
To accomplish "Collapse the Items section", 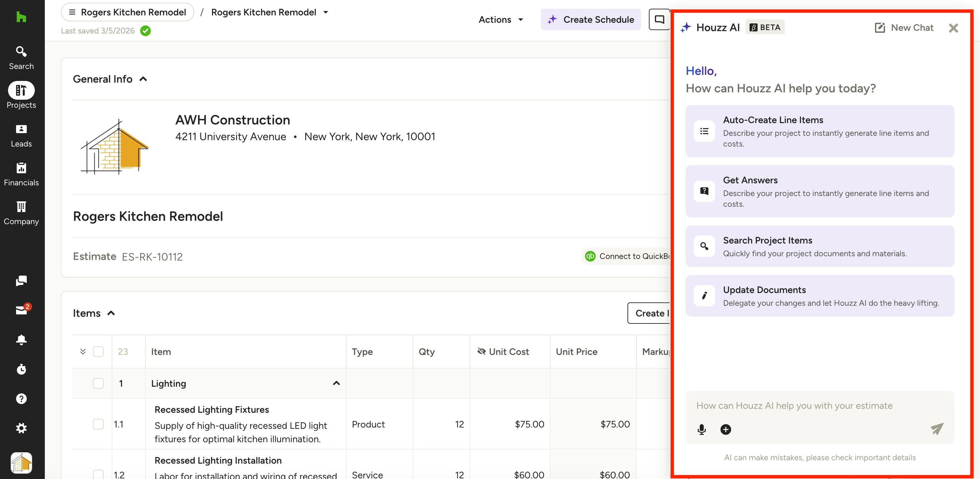I will point(111,313).
